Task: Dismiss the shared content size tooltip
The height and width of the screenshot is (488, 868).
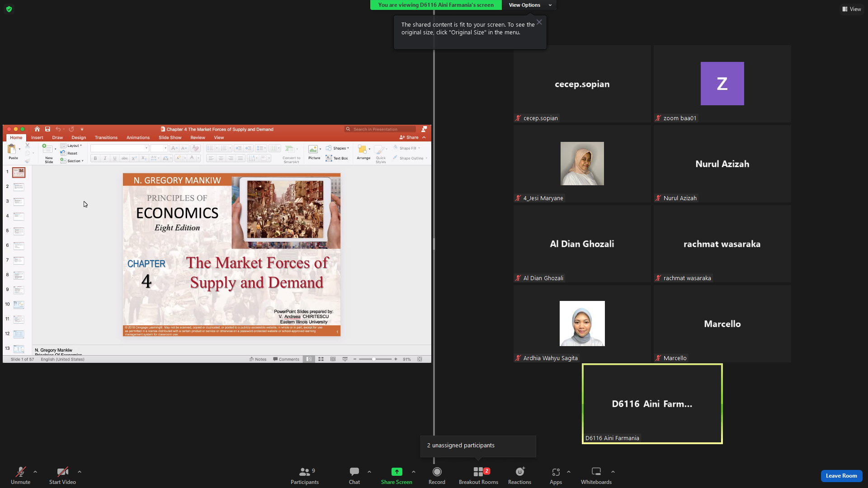Action: [539, 22]
